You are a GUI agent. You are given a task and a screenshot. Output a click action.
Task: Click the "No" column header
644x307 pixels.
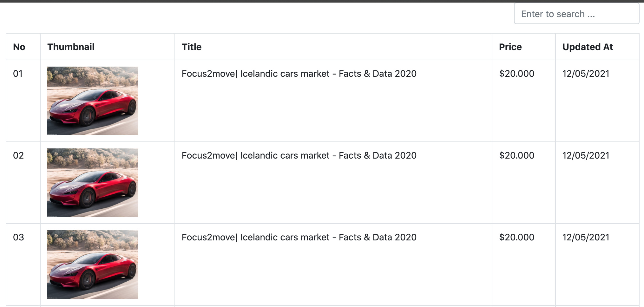[19, 47]
